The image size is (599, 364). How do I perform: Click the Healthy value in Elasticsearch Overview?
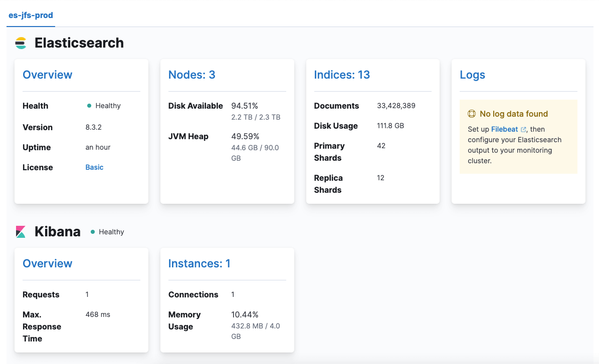coord(108,106)
